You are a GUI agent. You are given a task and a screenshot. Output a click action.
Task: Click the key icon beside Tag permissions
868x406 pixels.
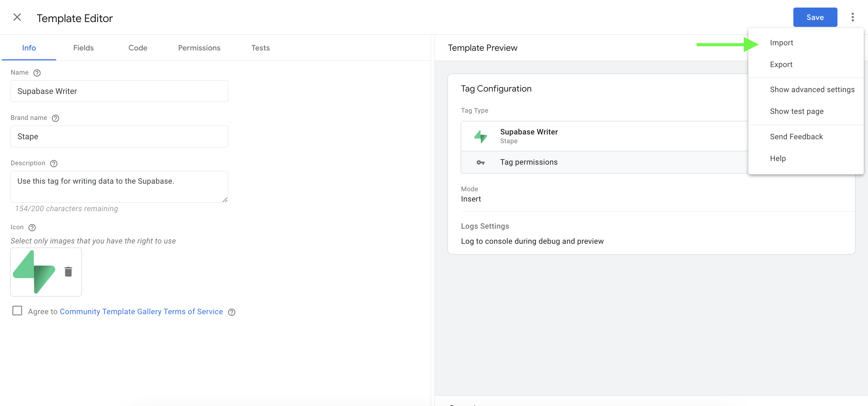pos(481,163)
